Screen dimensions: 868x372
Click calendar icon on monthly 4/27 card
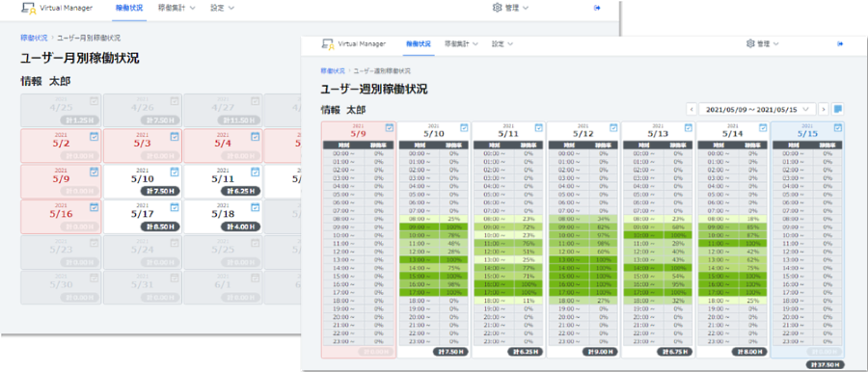[x=255, y=101]
